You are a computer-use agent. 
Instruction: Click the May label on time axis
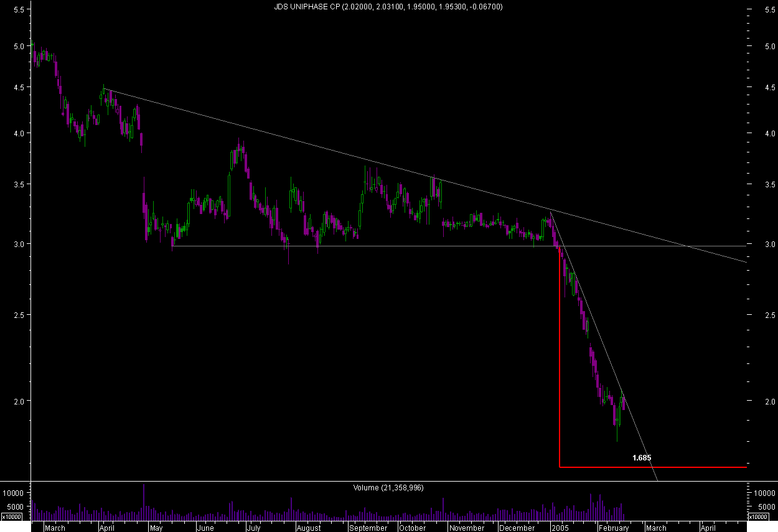click(x=156, y=528)
